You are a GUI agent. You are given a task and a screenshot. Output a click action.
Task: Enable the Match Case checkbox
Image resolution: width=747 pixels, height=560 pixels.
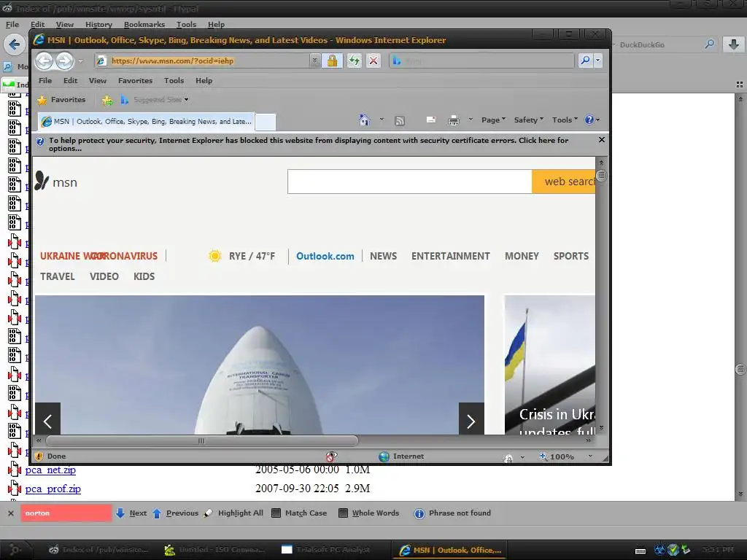coord(276,513)
